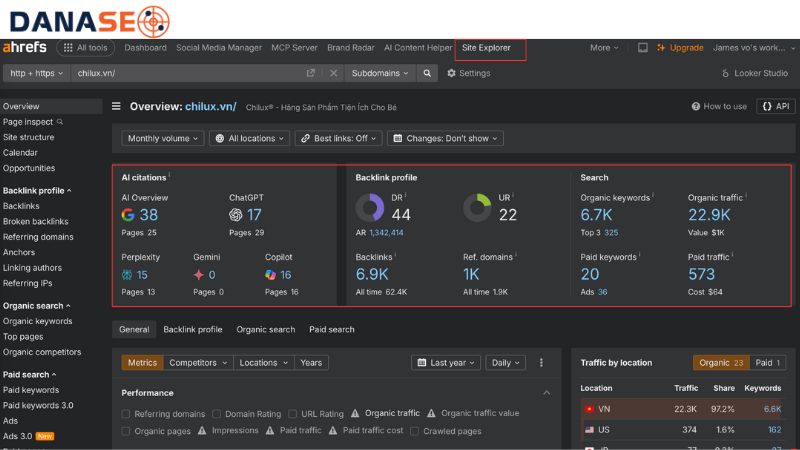The width and height of the screenshot is (800, 450).
Task: Enable the Referring domains checkbox
Action: coord(126,413)
